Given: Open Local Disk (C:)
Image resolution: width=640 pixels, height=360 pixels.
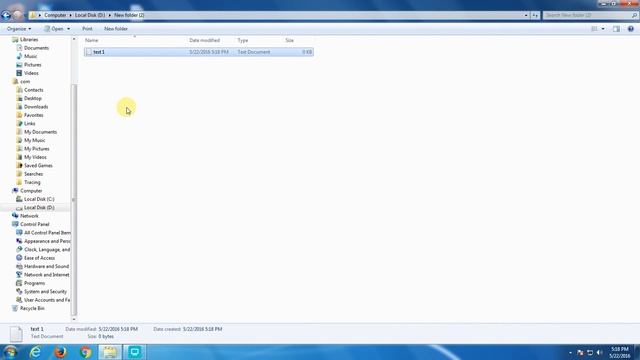Looking at the screenshot, I should pyautogui.click(x=39, y=199).
